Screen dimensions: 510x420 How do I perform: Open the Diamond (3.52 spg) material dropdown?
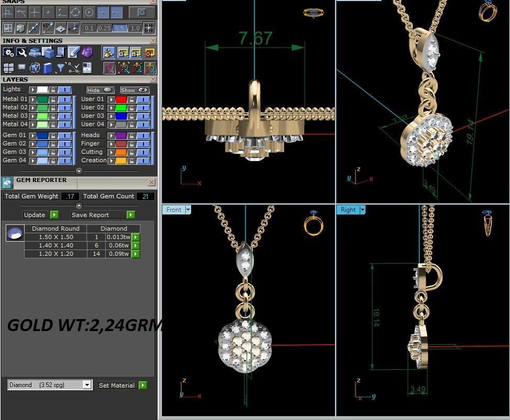point(86,385)
